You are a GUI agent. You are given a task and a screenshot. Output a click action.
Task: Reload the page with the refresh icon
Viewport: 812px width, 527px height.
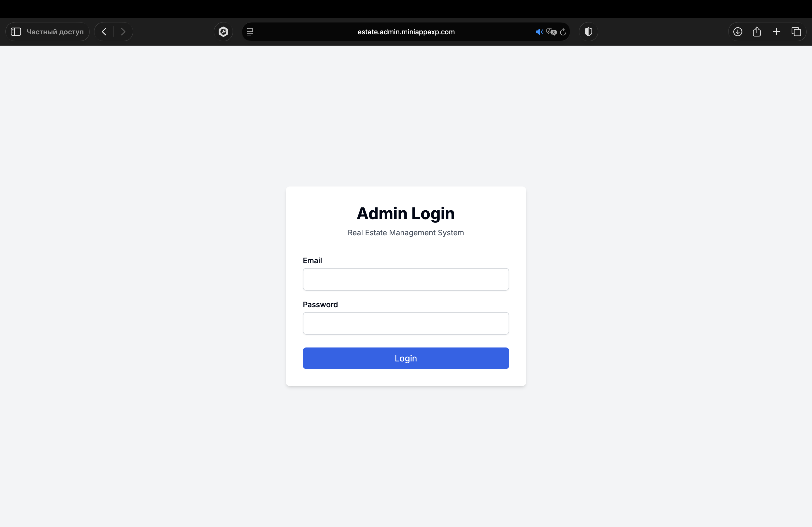pyautogui.click(x=563, y=32)
